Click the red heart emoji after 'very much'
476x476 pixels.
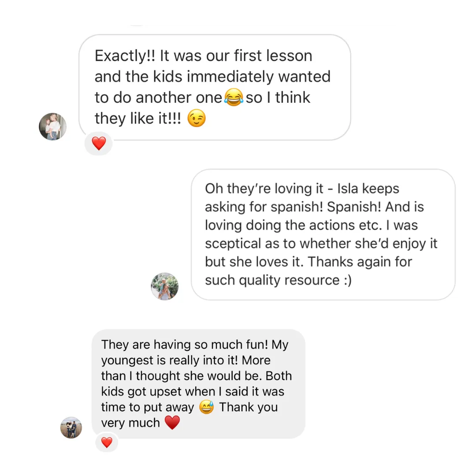click(x=172, y=423)
